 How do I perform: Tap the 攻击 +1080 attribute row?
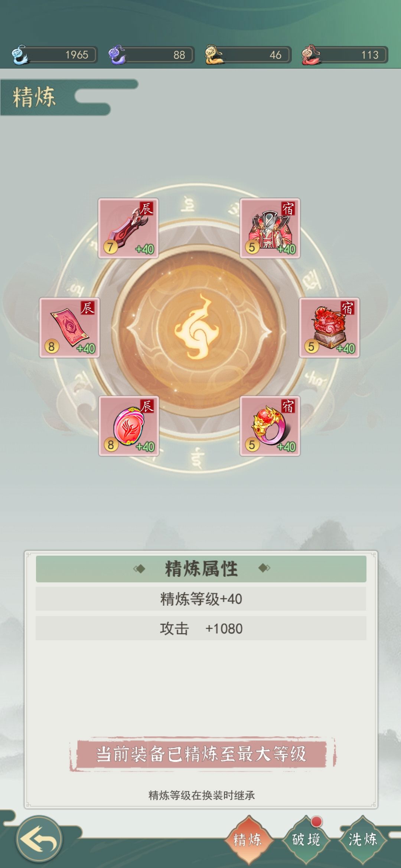[x=201, y=628]
